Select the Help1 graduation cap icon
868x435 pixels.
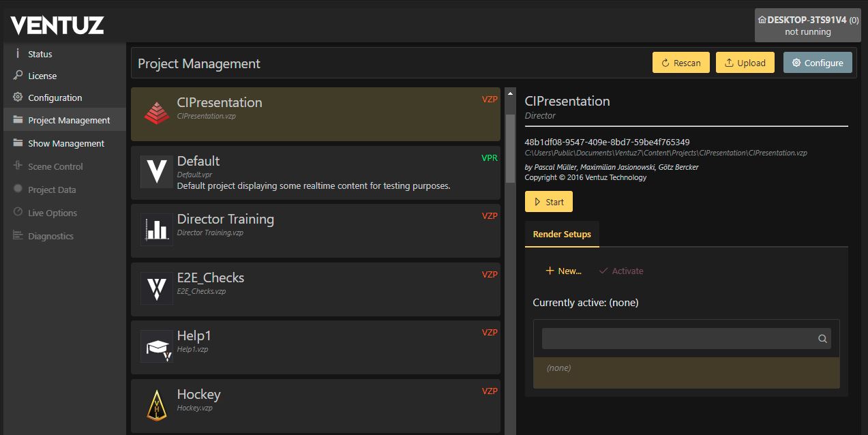(157, 346)
